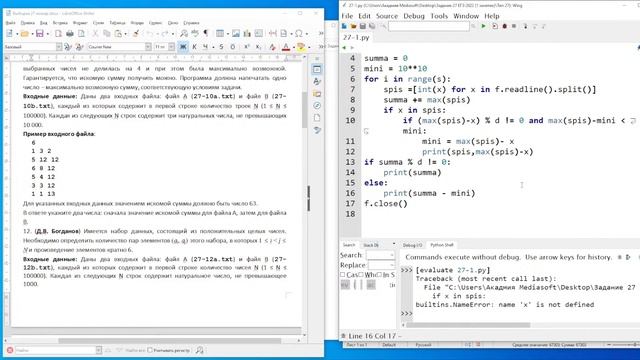640x360 pixels.
Task: Click into the Wing toolbar search field
Action: pos(429,27)
